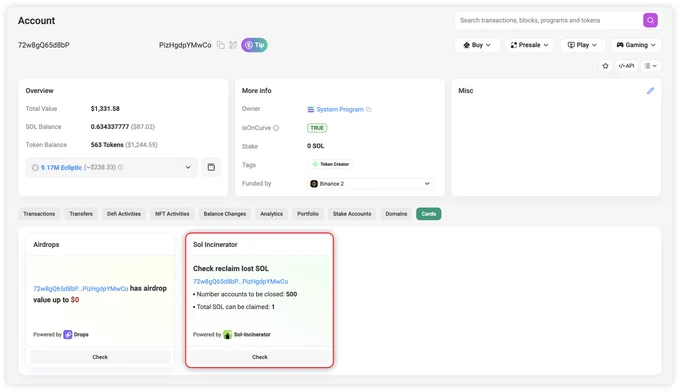The height and width of the screenshot is (392, 680).
Task: Open the Presale dropdown menu
Action: pyautogui.click(x=530, y=45)
